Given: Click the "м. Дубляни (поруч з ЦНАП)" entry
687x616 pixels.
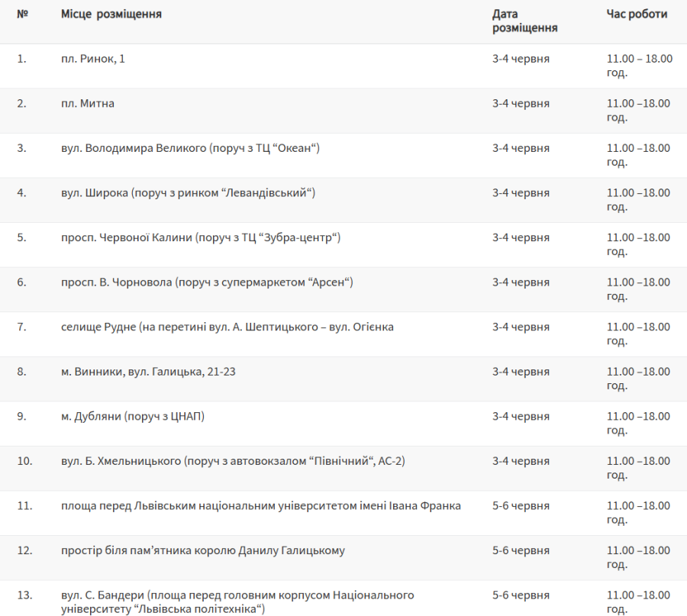Looking at the screenshot, I should tap(133, 416).
